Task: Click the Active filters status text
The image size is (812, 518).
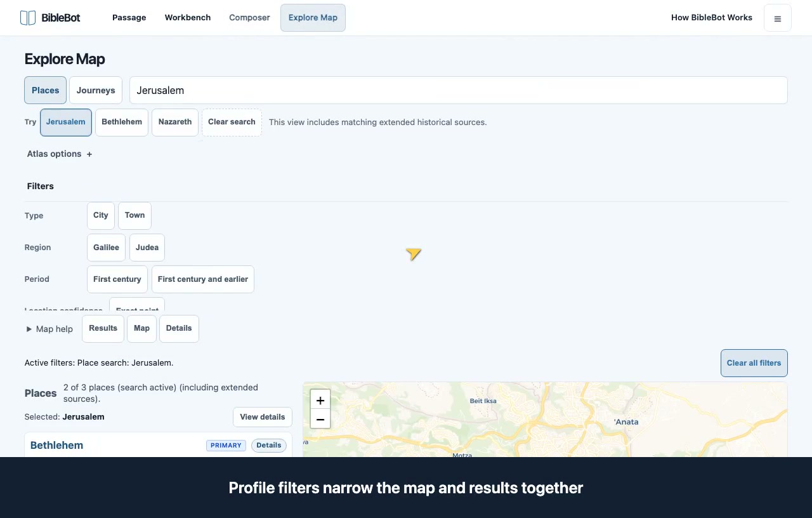Action: coord(99,363)
